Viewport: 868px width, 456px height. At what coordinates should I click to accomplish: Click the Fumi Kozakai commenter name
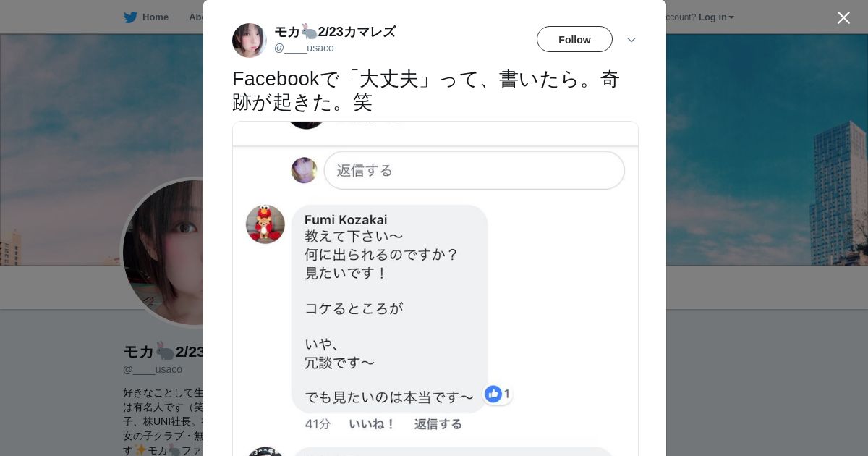click(x=346, y=220)
